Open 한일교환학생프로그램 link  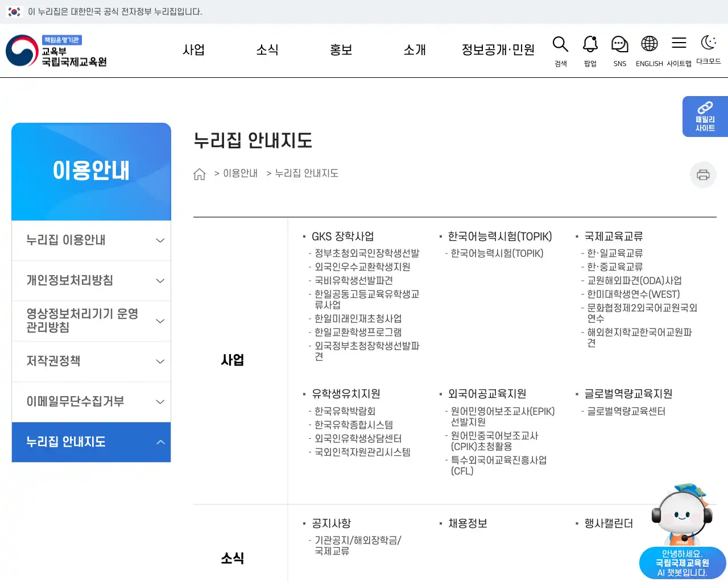[358, 332]
